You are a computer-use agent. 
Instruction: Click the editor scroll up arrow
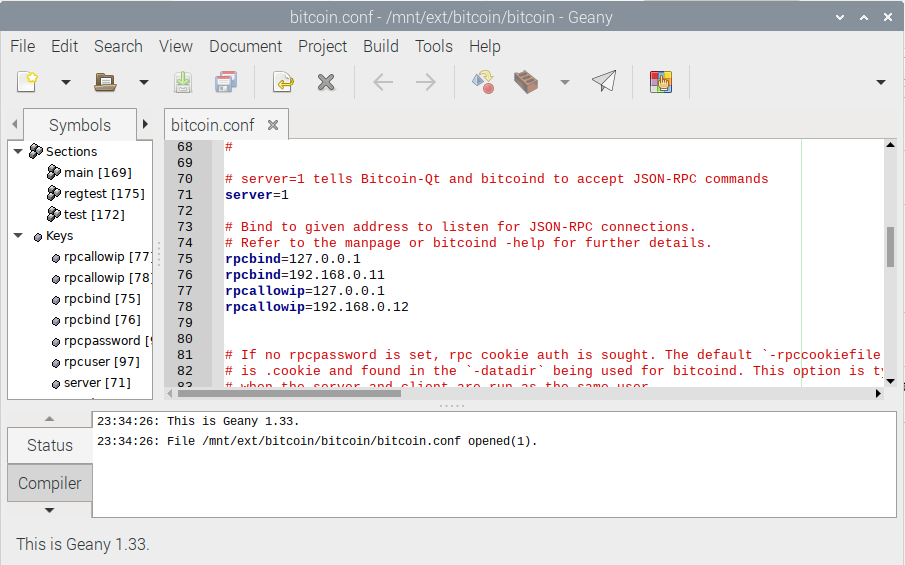(891, 145)
